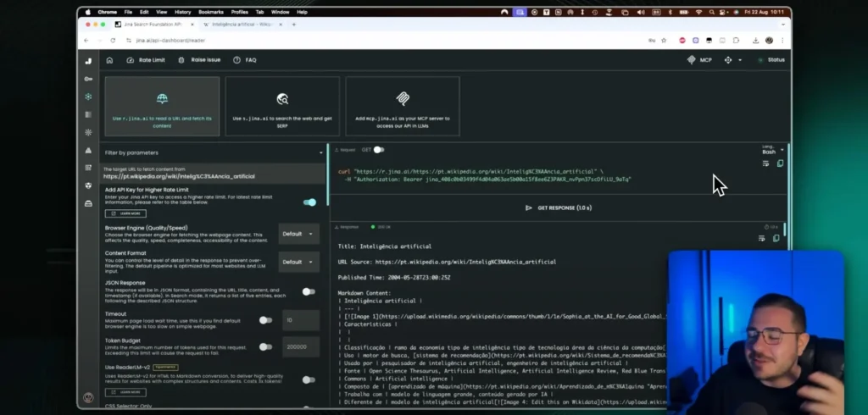This screenshot has width=868, height=415.
Task: Click Learn More under Use ReaderLM-v2
Action: 125,392
